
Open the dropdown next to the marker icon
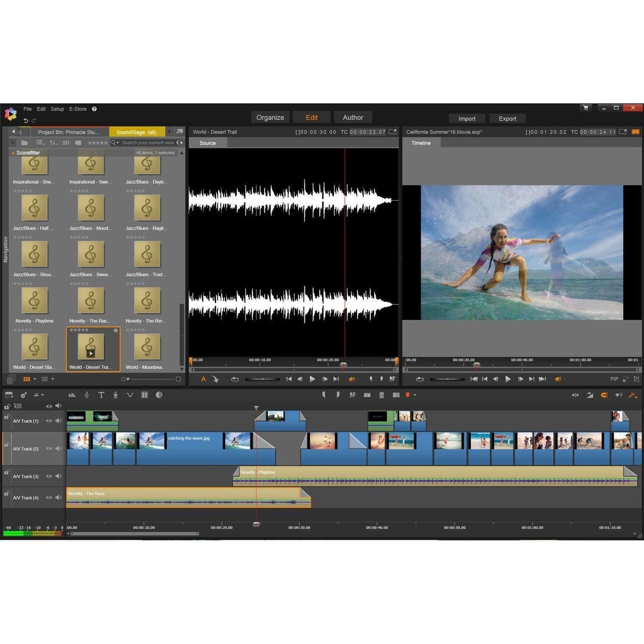(x=415, y=395)
